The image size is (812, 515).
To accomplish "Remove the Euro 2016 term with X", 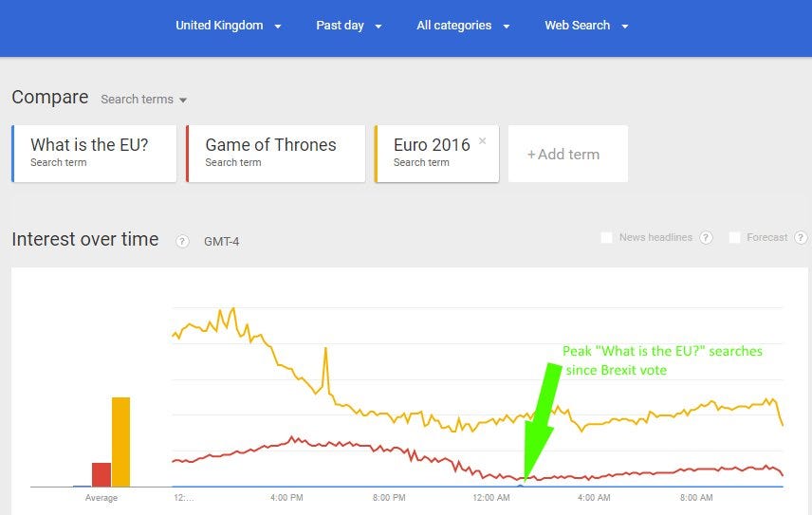I will [x=482, y=140].
